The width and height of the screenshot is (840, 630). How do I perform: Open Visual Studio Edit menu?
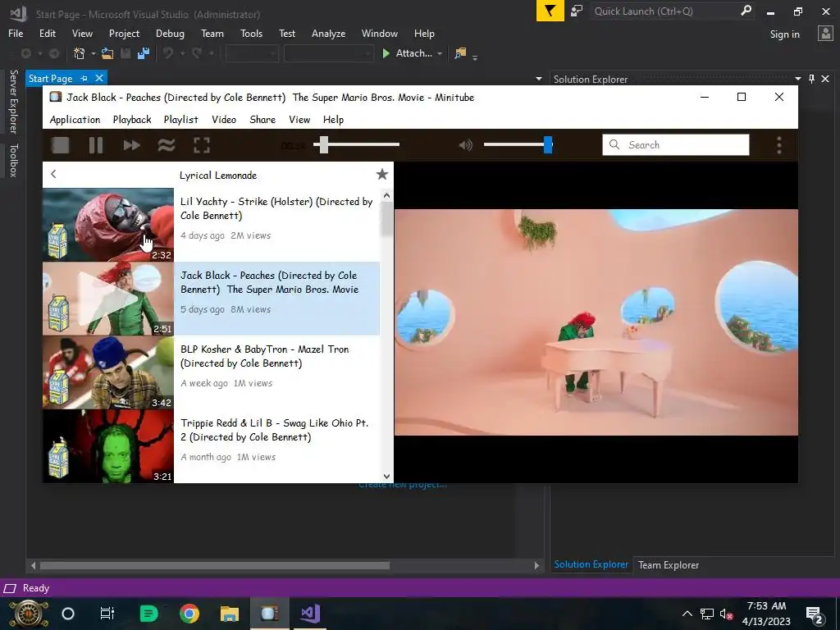coord(47,33)
